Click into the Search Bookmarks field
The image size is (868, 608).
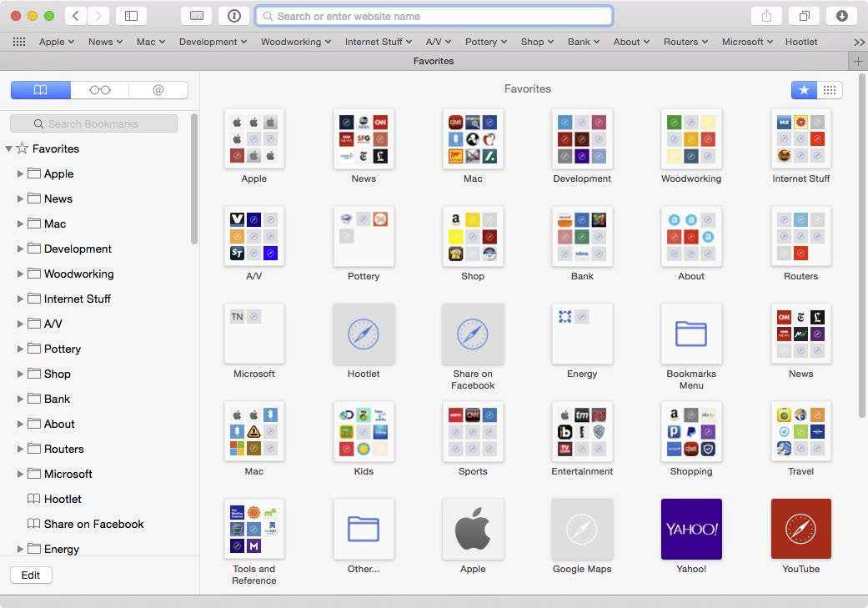click(x=94, y=123)
